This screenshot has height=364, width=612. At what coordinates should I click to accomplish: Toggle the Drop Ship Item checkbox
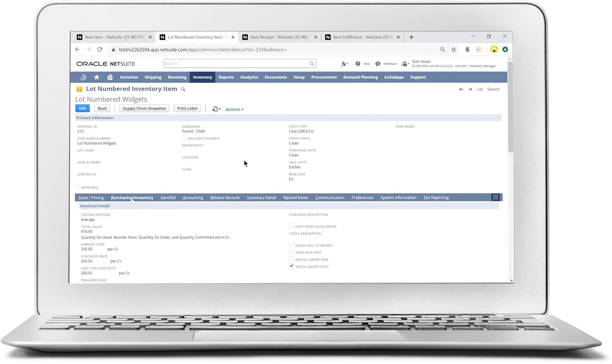(292, 252)
